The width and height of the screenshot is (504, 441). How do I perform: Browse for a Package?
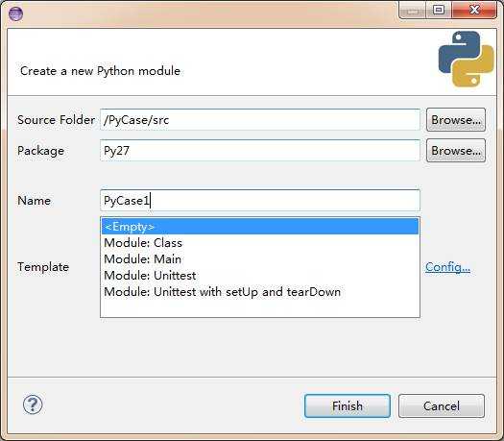coord(456,151)
